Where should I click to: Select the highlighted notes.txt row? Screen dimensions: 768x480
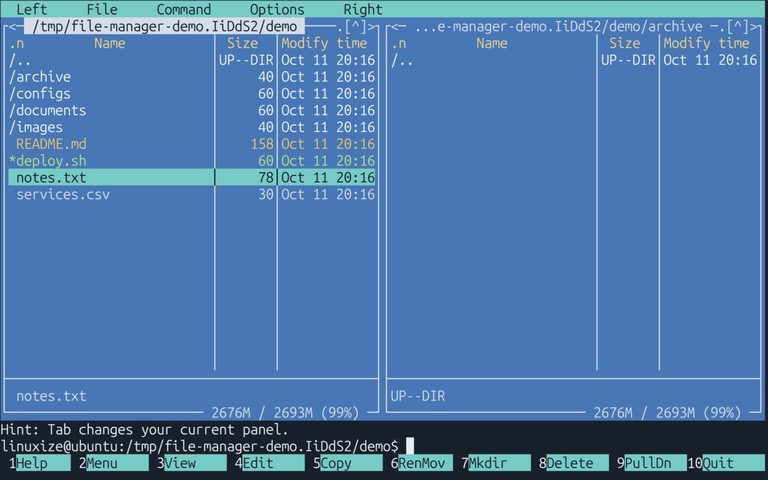(x=192, y=177)
